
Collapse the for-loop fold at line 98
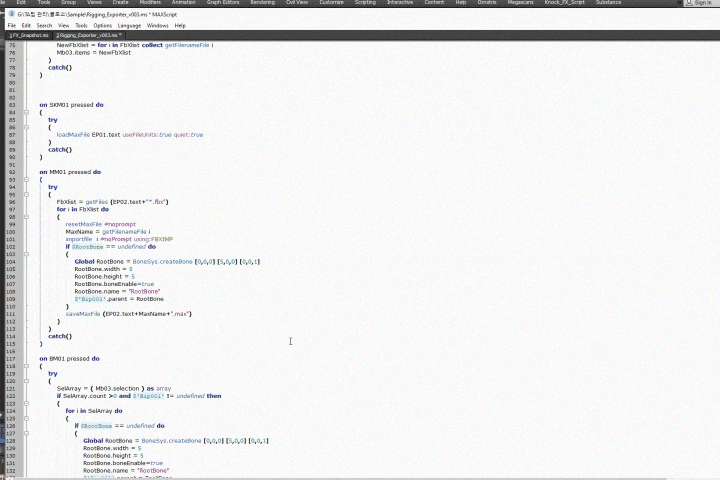click(26, 217)
